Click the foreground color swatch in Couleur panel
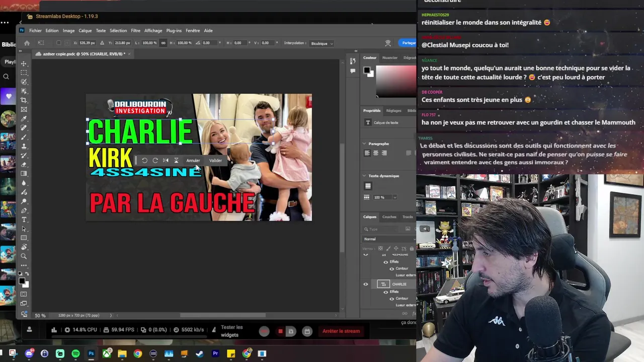The image size is (644, 362). coord(367,71)
